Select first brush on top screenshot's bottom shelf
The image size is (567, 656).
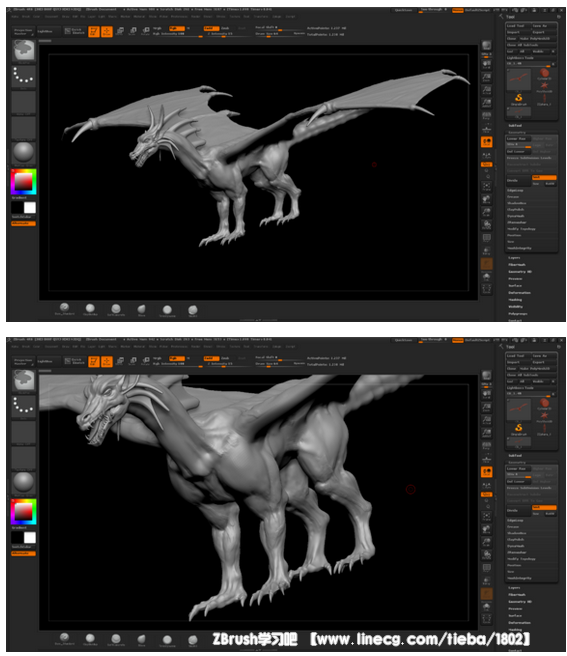coord(64,309)
